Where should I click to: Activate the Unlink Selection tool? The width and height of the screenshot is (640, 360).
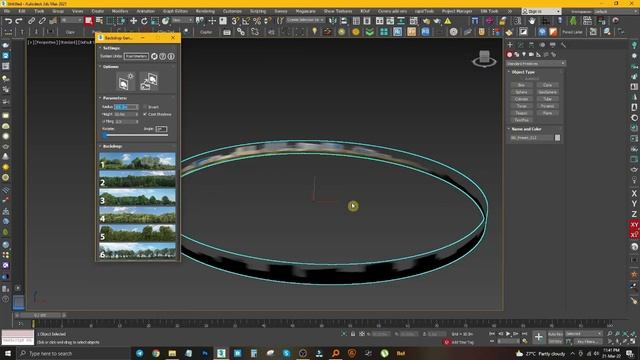(x=42, y=21)
